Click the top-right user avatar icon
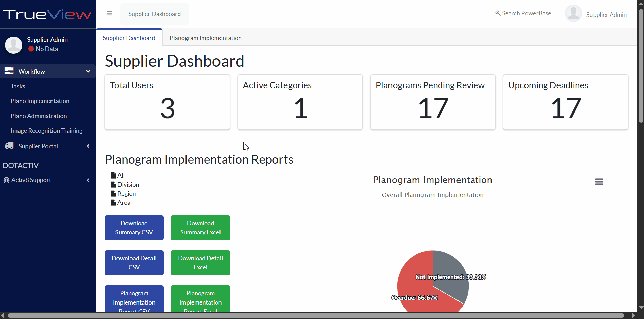 click(x=573, y=14)
